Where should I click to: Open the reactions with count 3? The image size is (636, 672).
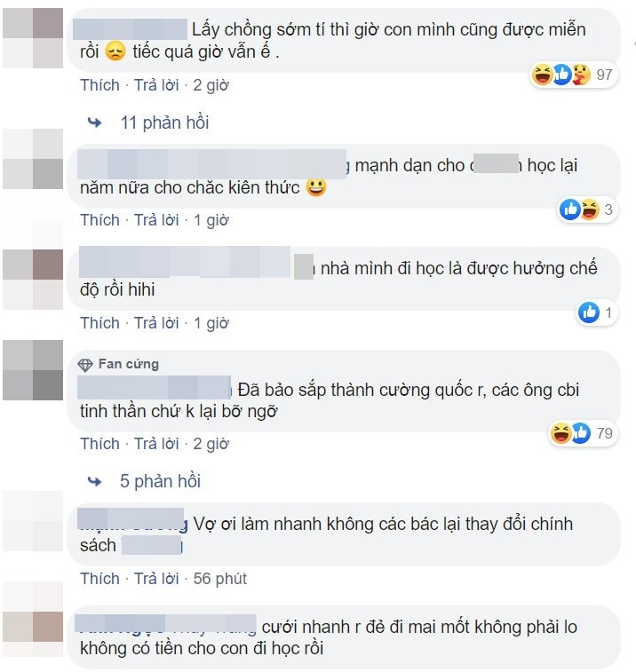click(x=587, y=210)
